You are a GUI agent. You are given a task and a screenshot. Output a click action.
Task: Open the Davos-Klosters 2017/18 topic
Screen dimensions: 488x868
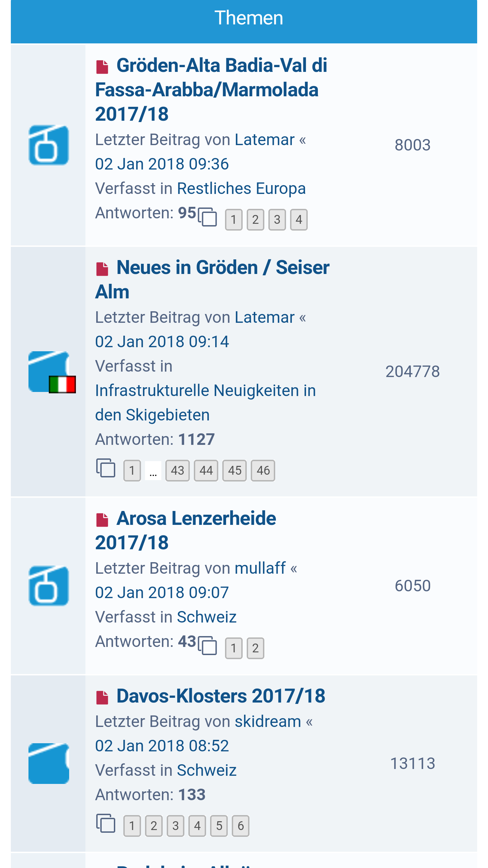[221, 696]
